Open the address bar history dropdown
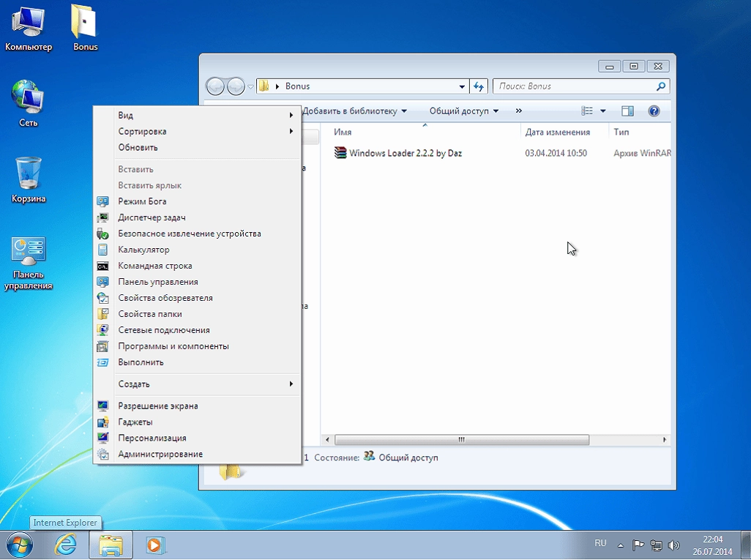The image size is (751, 560). click(462, 86)
